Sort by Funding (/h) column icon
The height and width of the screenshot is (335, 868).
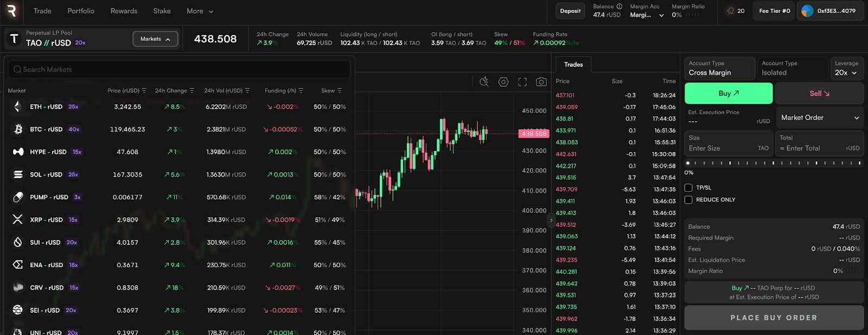[301, 91]
